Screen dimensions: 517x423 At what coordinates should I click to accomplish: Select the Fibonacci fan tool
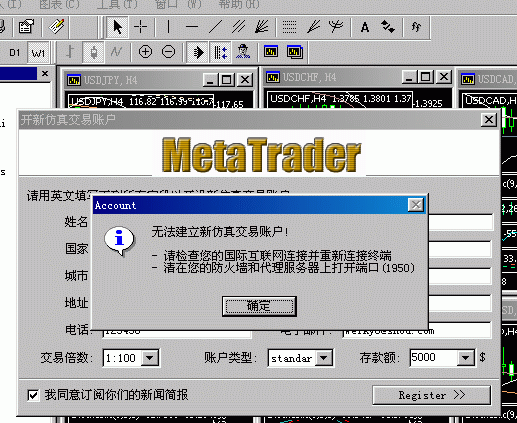coord(313,27)
